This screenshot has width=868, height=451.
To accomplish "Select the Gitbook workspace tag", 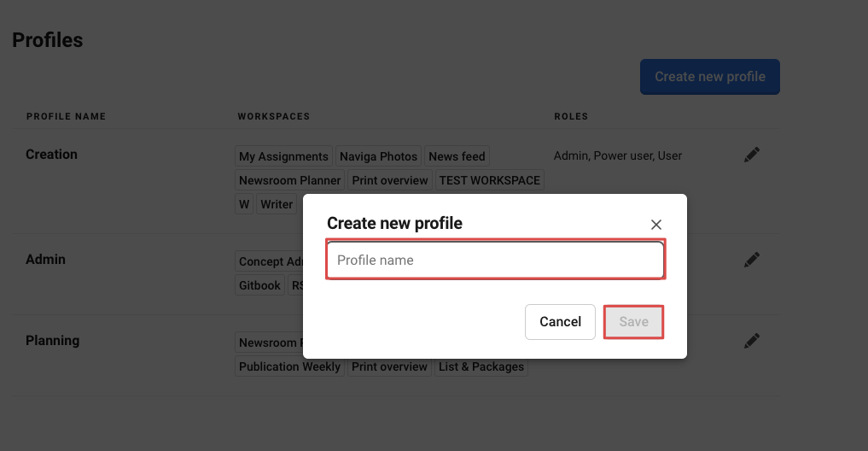I will click(259, 285).
